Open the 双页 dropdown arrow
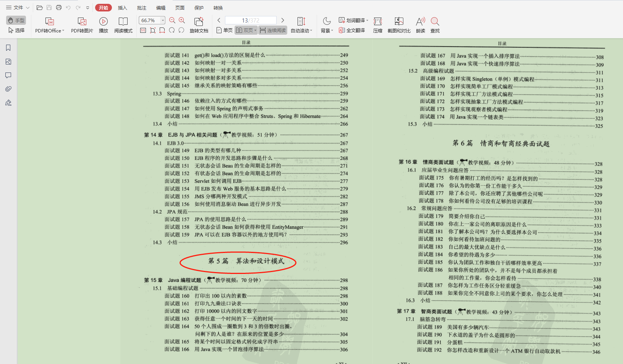 coord(255,31)
